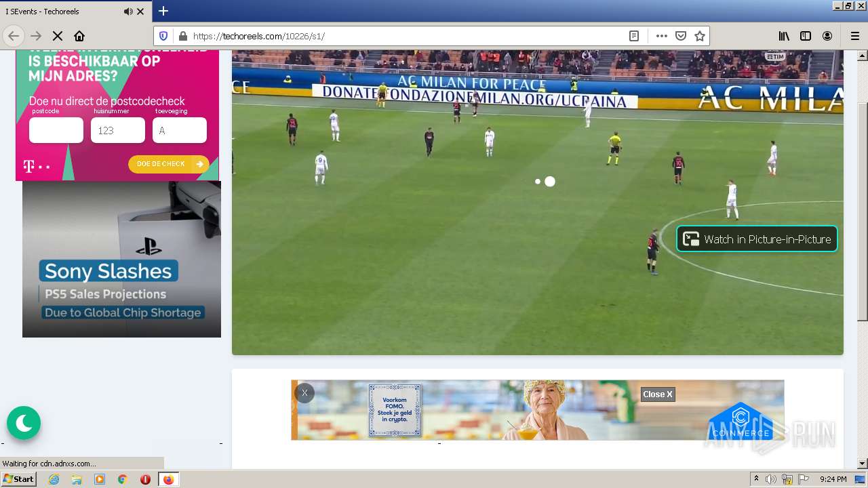This screenshot has width=868, height=488.
Task: Select the techoreels.com address bar
Action: tap(407, 36)
